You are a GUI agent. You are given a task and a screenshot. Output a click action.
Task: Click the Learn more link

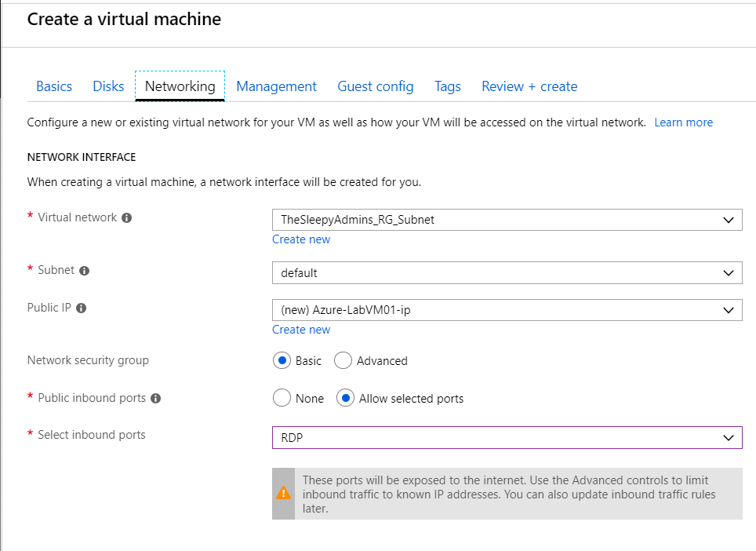click(x=683, y=122)
